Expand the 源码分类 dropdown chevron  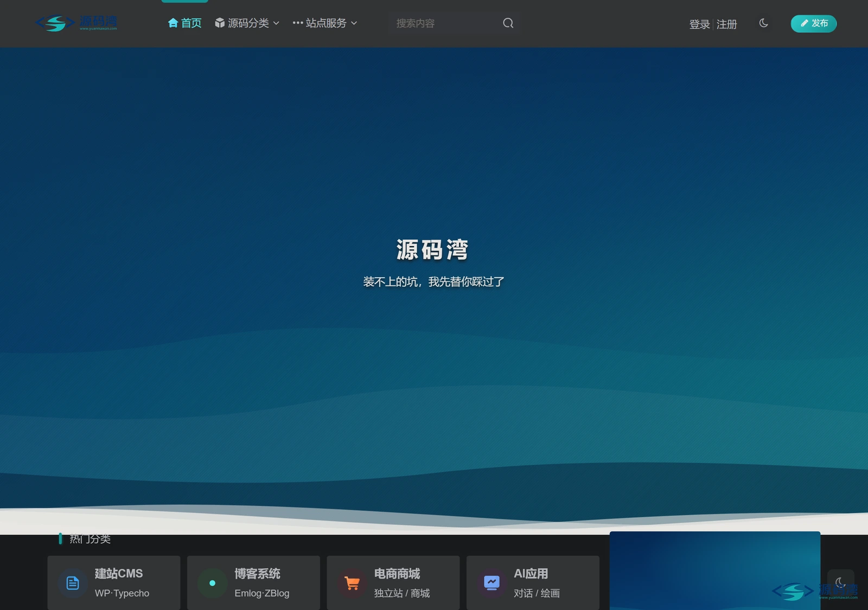(276, 23)
